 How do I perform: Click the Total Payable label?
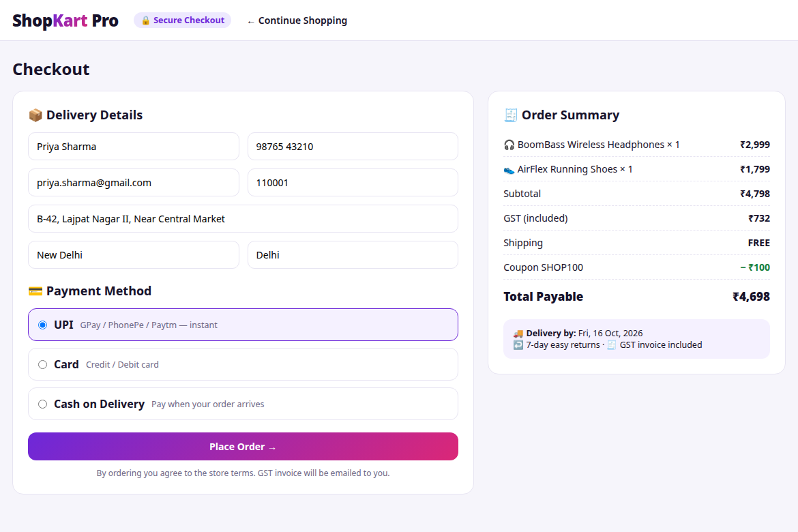[x=543, y=297]
